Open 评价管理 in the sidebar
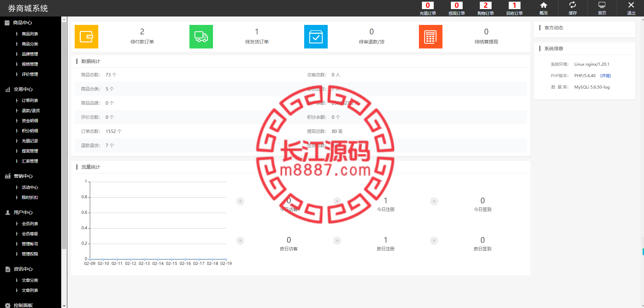 pos(30,74)
